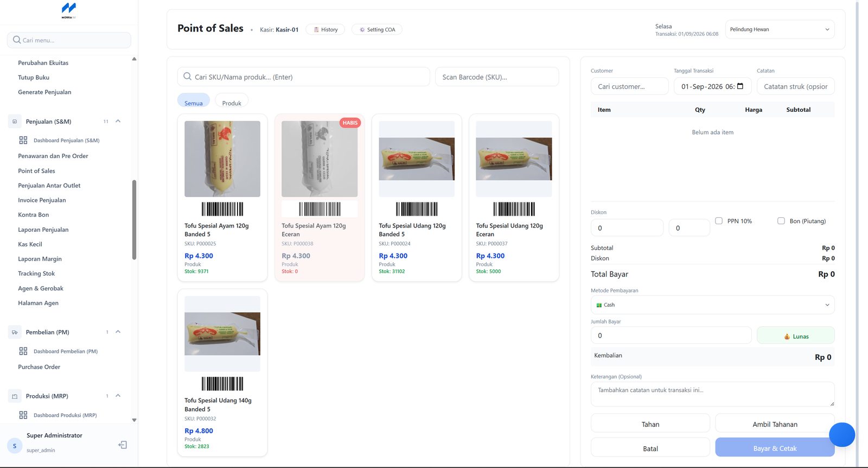Click the user avatar S icon

15,446
